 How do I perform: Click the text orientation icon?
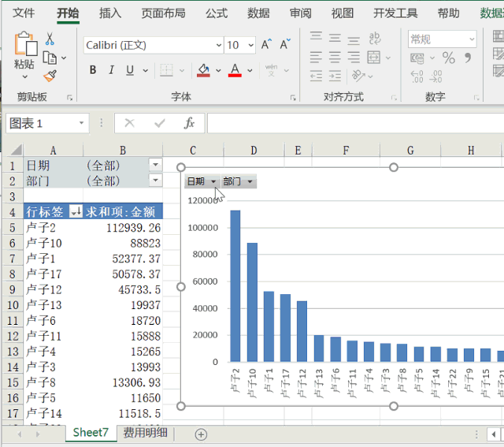tap(358, 76)
